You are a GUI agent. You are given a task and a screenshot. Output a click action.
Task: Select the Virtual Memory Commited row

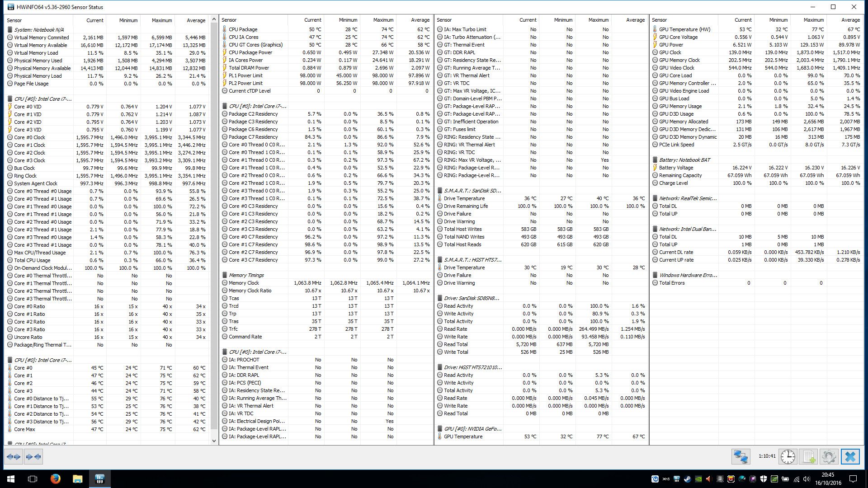pyautogui.click(x=107, y=38)
